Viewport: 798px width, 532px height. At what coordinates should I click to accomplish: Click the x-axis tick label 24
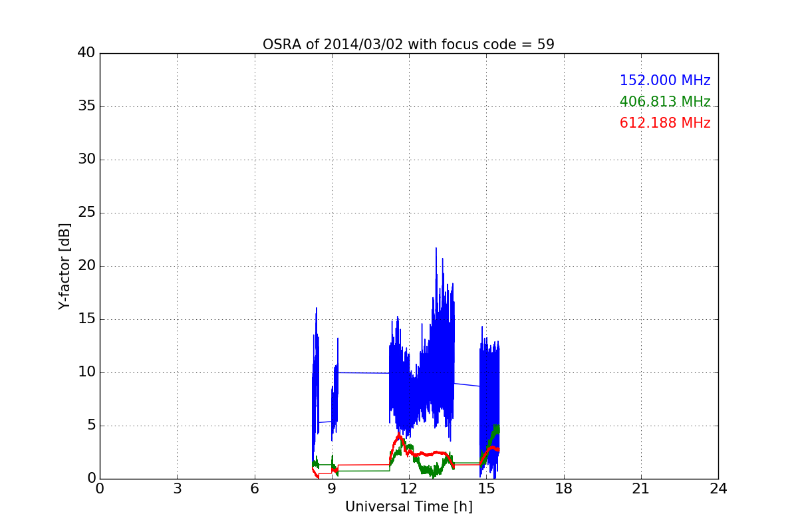pos(718,489)
